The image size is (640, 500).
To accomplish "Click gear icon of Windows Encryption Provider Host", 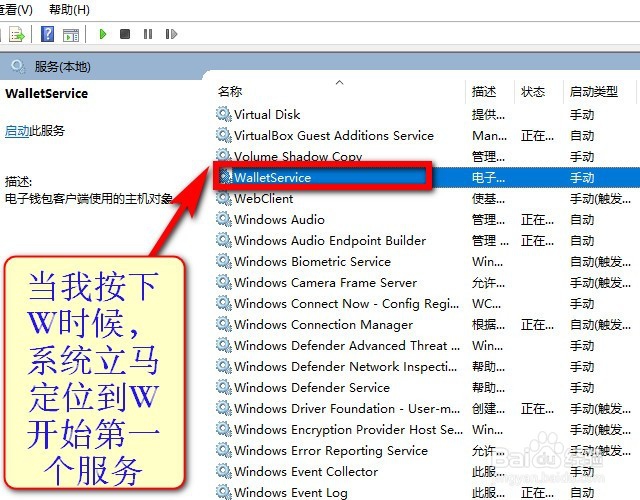I will [224, 429].
